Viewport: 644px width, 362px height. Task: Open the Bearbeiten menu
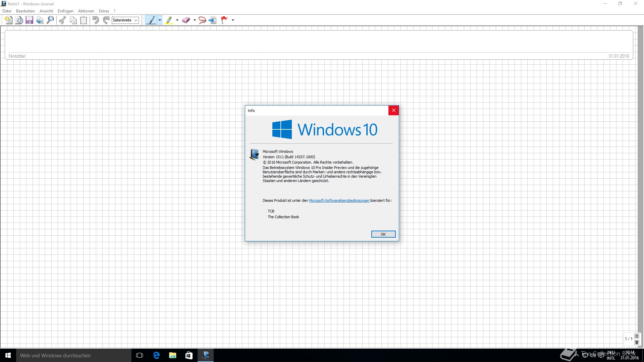pyautogui.click(x=25, y=11)
